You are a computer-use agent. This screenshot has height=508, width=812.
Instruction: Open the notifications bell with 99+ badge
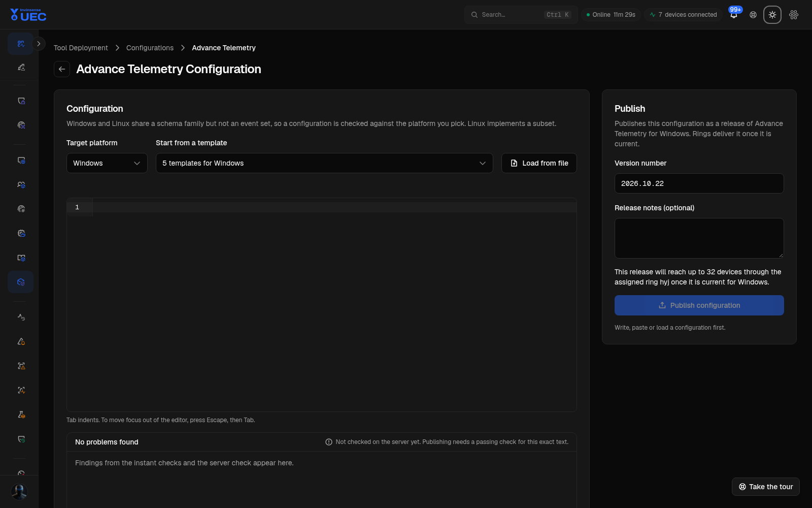coord(734,15)
